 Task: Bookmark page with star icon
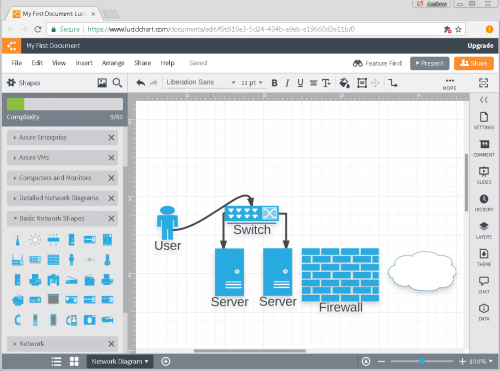[x=458, y=29]
